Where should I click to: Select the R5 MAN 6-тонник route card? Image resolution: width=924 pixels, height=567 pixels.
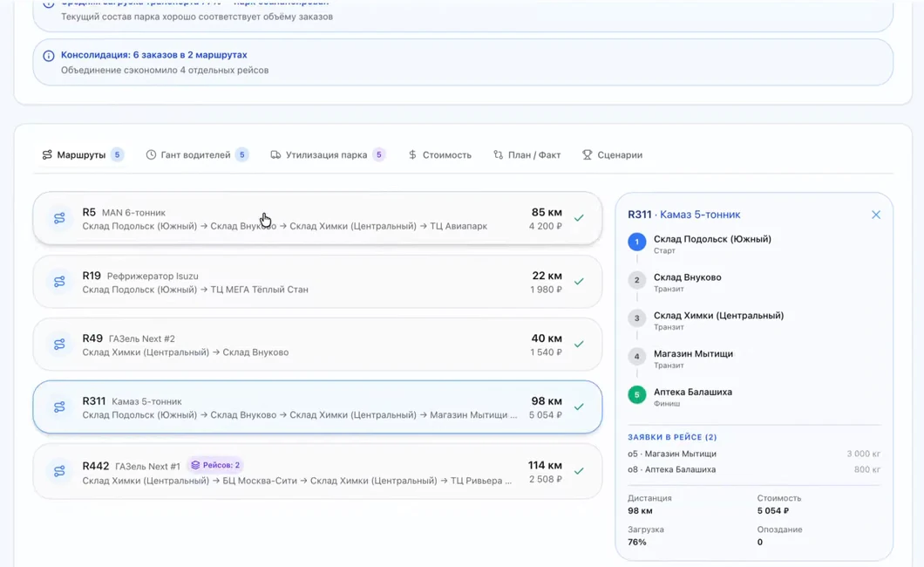point(317,219)
